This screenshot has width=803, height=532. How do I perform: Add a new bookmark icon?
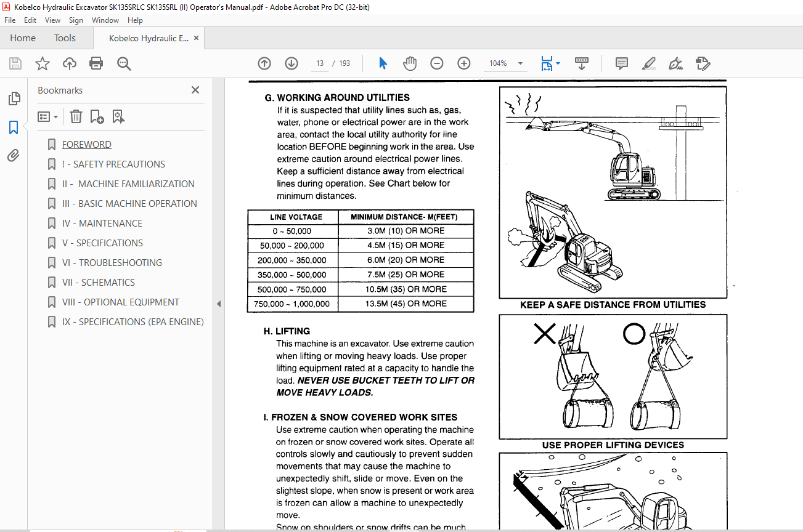click(x=97, y=116)
